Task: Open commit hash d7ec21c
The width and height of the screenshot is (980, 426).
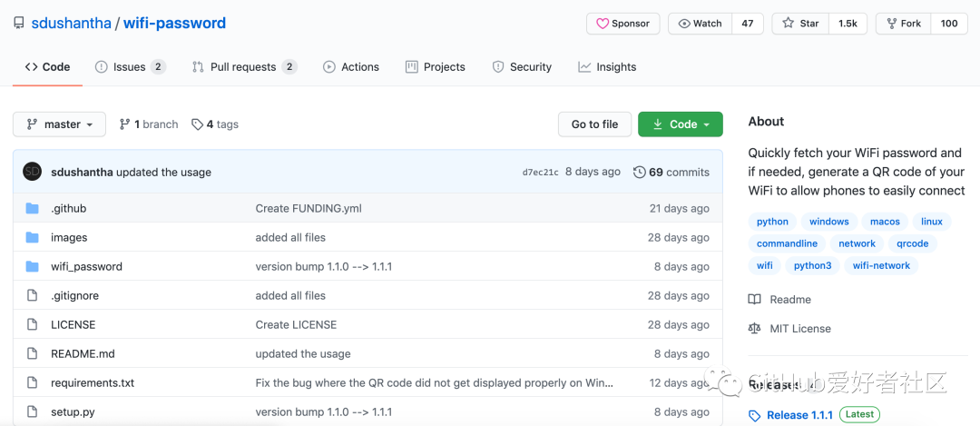Action: pos(541,173)
